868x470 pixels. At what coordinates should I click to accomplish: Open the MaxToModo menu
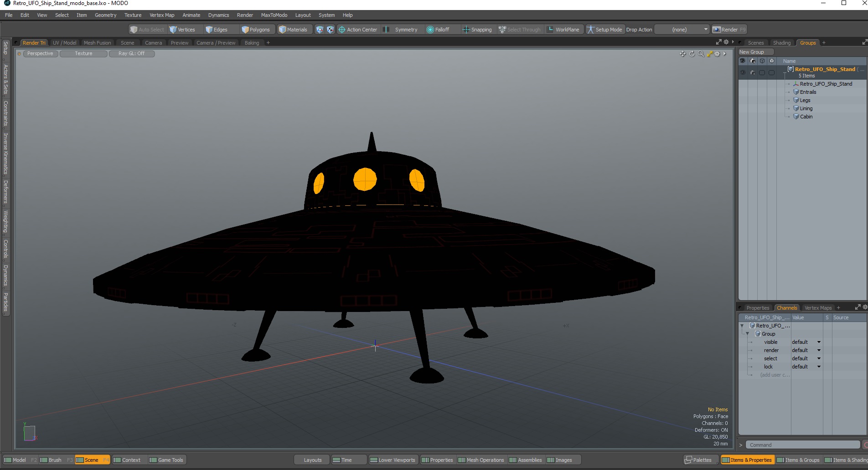point(274,15)
